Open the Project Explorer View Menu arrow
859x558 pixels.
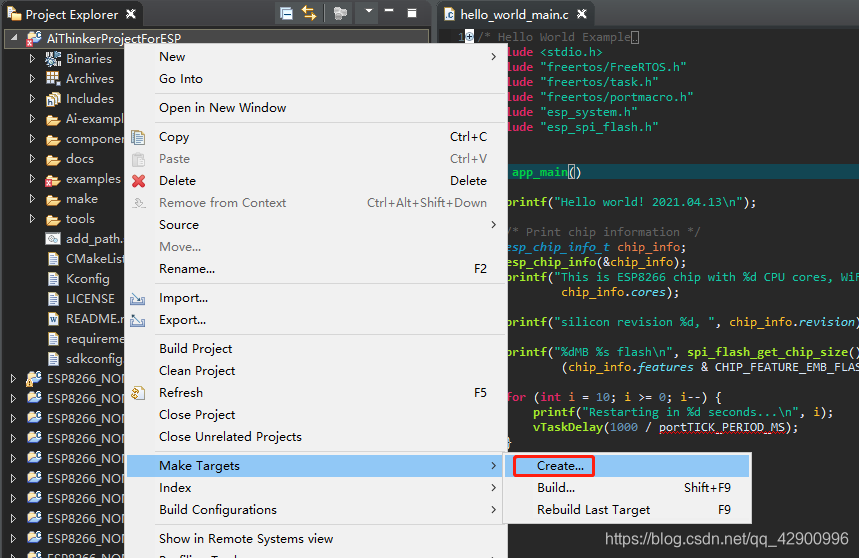pyautogui.click(x=368, y=11)
